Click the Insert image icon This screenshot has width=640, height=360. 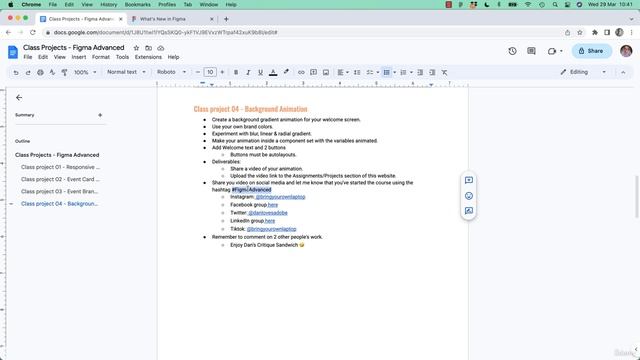click(326, 72)
